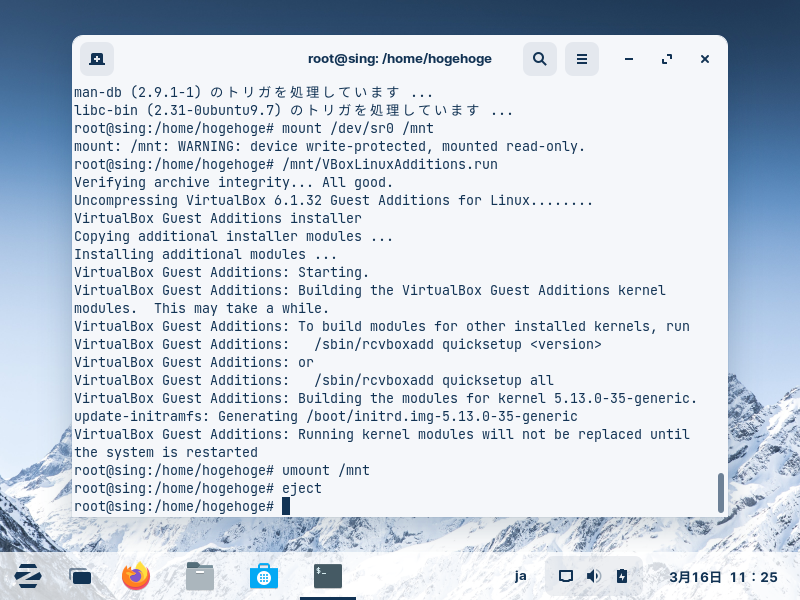Open a new terminal tab
This screenshot has width=800, height=600.
(x=97, y=59)
